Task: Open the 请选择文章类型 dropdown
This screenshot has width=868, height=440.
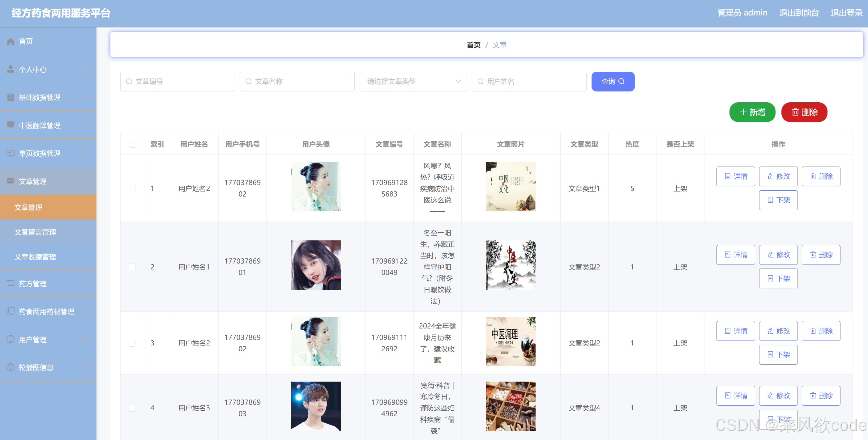Action: point(413,82)
